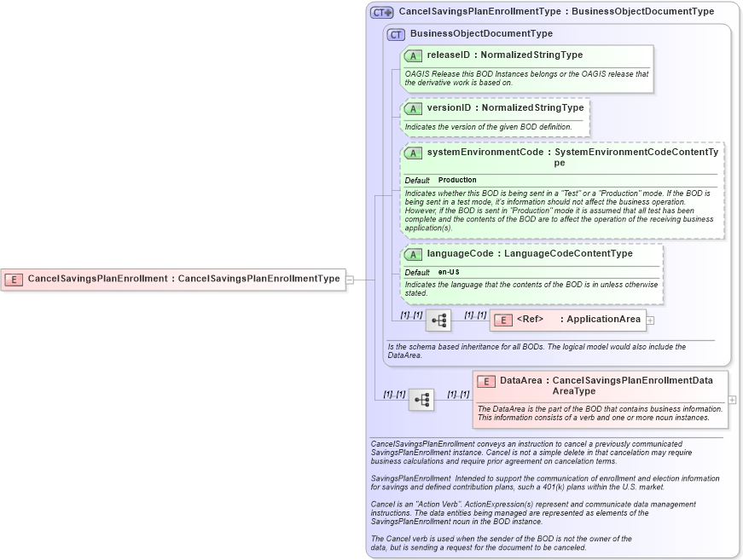Click the E icon of the DataArea element

[x=485, y=381]
